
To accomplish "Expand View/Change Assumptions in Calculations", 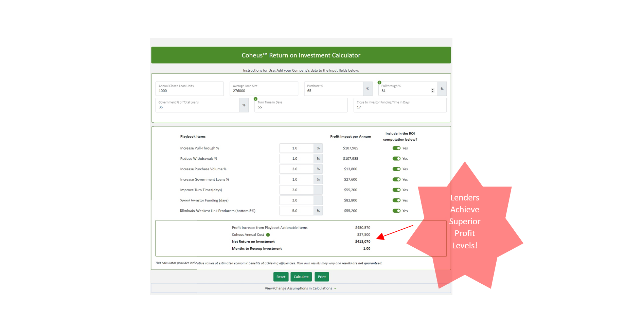I will [301, 288].
